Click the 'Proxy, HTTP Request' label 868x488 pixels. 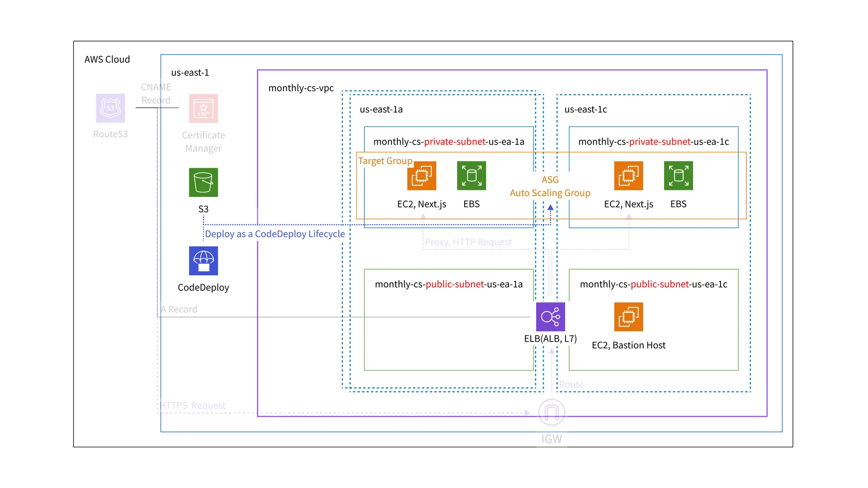tap(468, 242)
